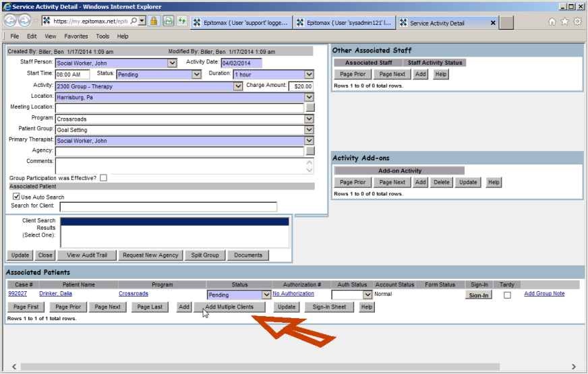
Task: Click the Add Multiple Clients button
Action: (x=229, y=307)
